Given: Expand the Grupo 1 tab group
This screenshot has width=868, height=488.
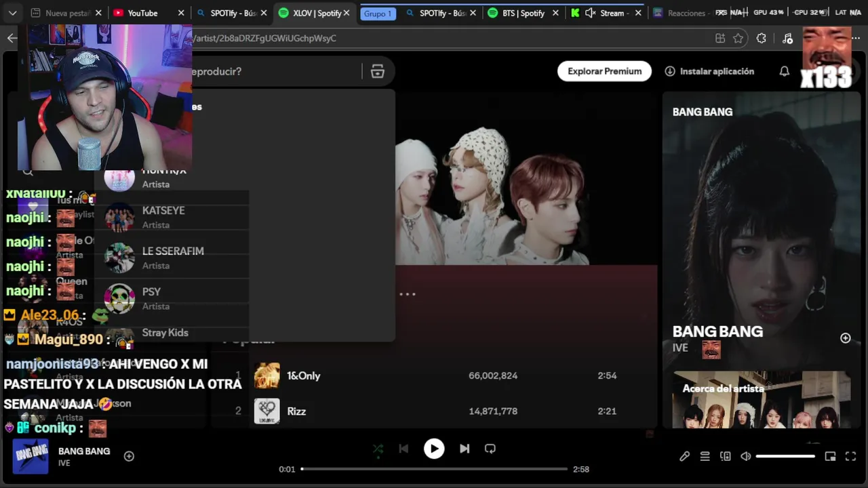Looking at the screenshot, I should coord(378,14).
